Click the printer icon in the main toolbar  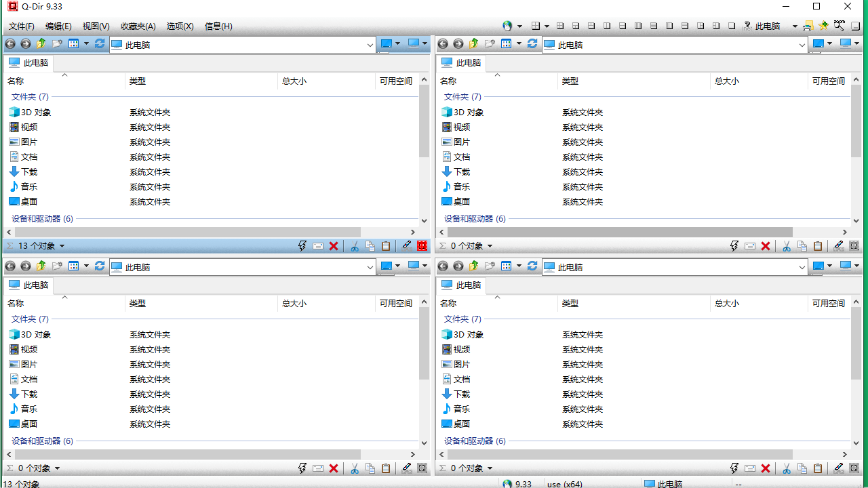pyautogui.click(x=808, y=26)
